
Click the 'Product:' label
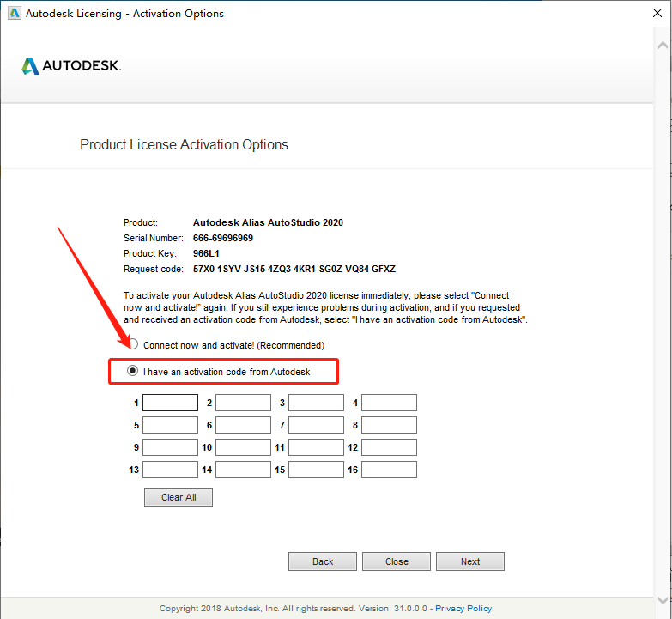click(141, 222)
